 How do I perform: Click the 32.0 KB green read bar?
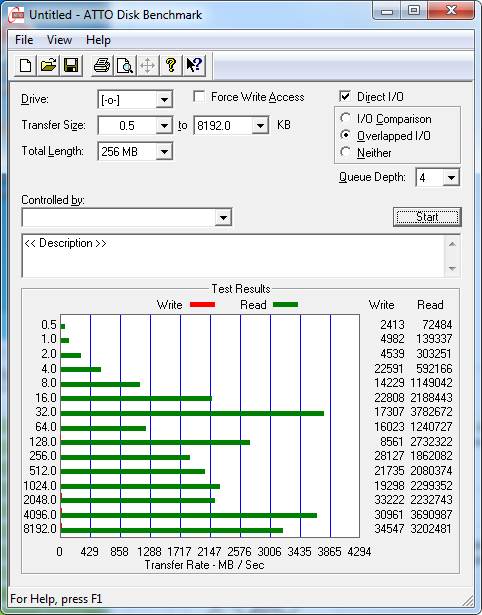(192, 413)
